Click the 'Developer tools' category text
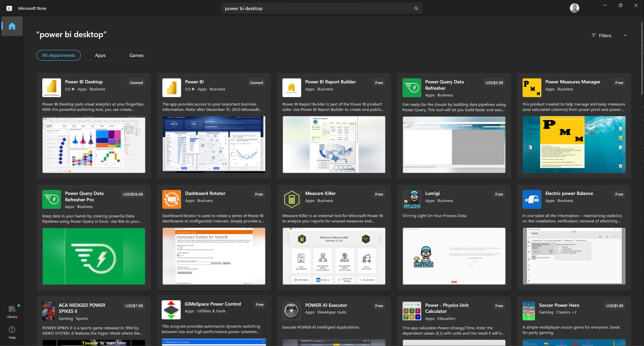The width and height of the screenshot is (644, 346). click(332, 312)
